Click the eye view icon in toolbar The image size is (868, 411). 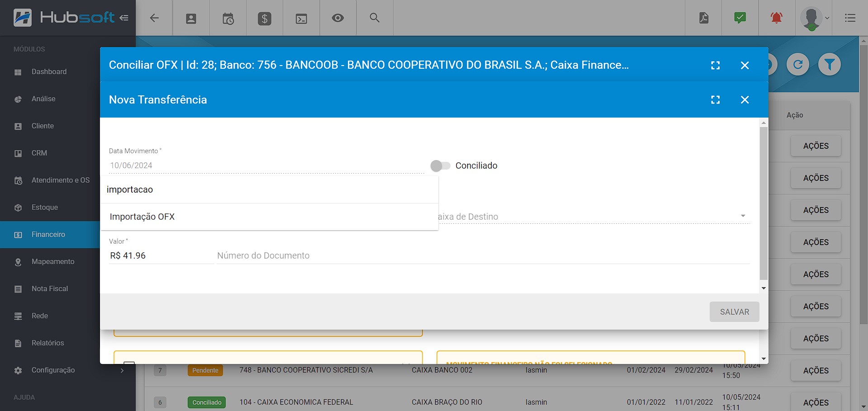[337, 18]
